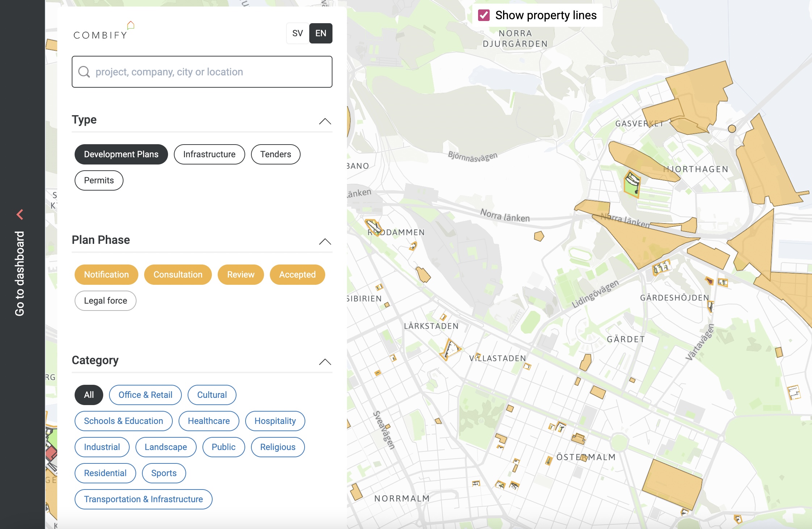The width and height of the screenshot is (812, 529).
Task: Uncheck Show property lines checkbox
Action: [484, 15]
